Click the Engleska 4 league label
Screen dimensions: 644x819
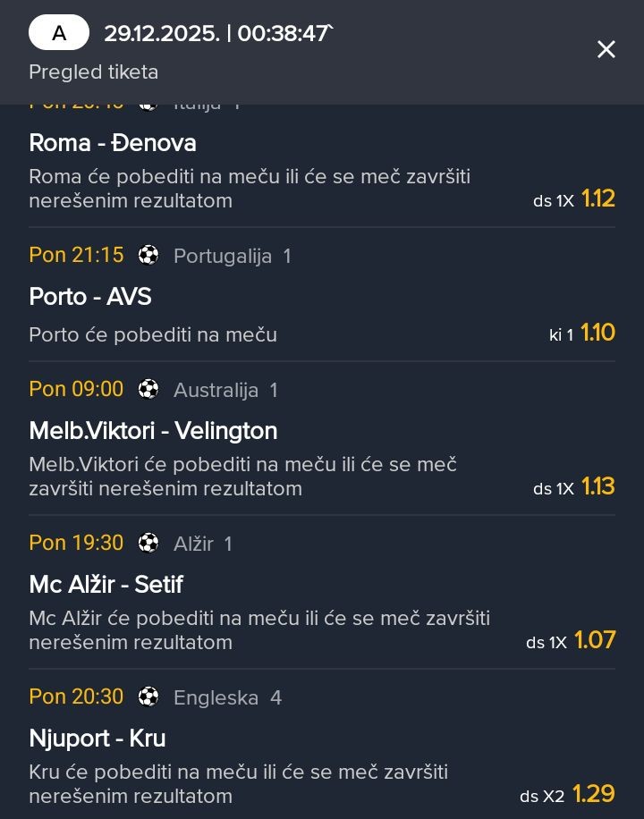(227, 698)
